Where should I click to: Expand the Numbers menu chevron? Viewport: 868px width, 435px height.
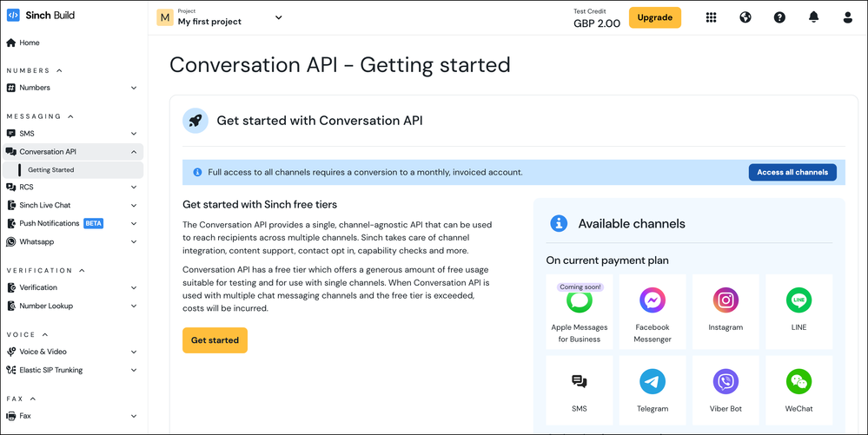[134, 88]
